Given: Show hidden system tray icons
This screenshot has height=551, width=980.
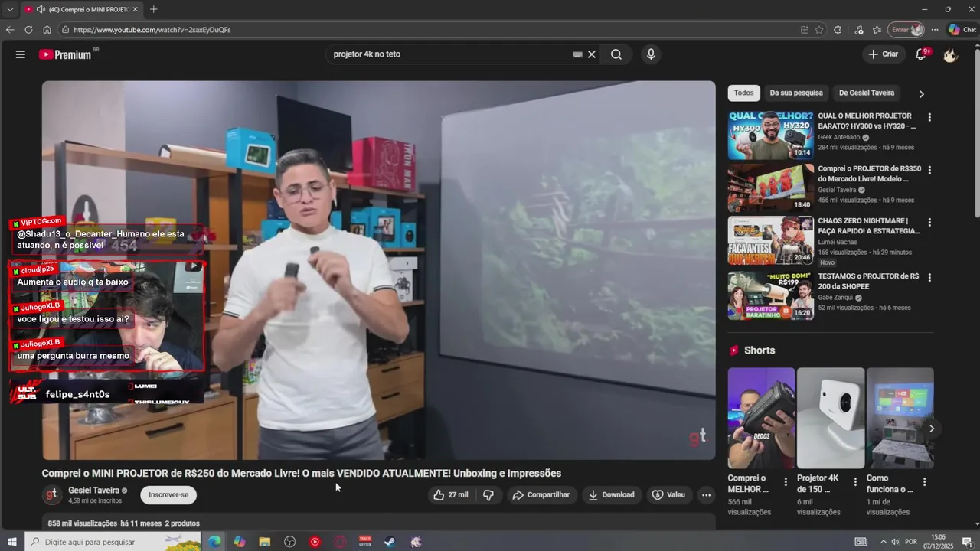Looking at the screenshot, I should 883,542.
